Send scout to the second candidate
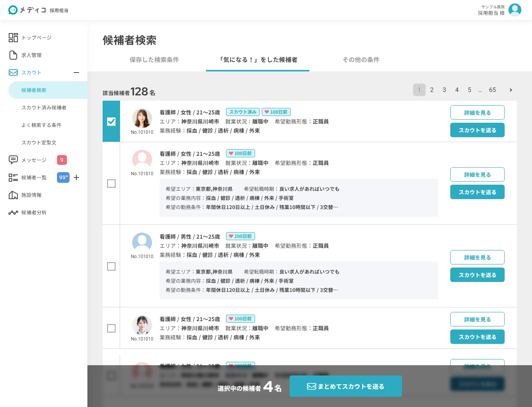The width and height of the screenshot is (532, 407). pyautogui.click(x=477, y=192)
